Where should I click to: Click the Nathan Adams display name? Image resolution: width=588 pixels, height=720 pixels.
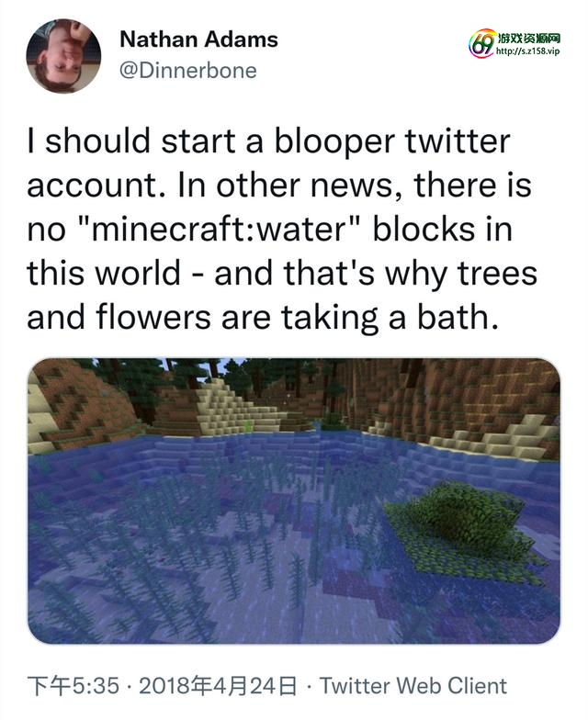click(198, 39)
